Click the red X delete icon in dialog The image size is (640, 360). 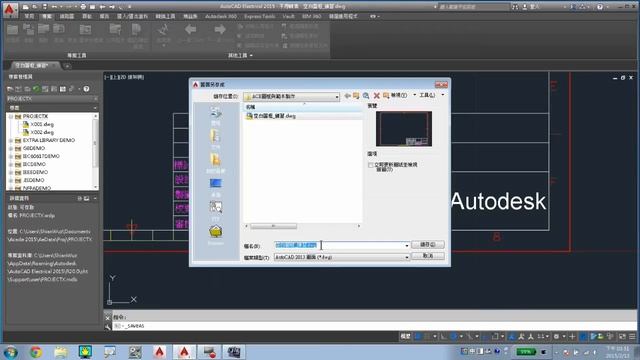point(376,96)
